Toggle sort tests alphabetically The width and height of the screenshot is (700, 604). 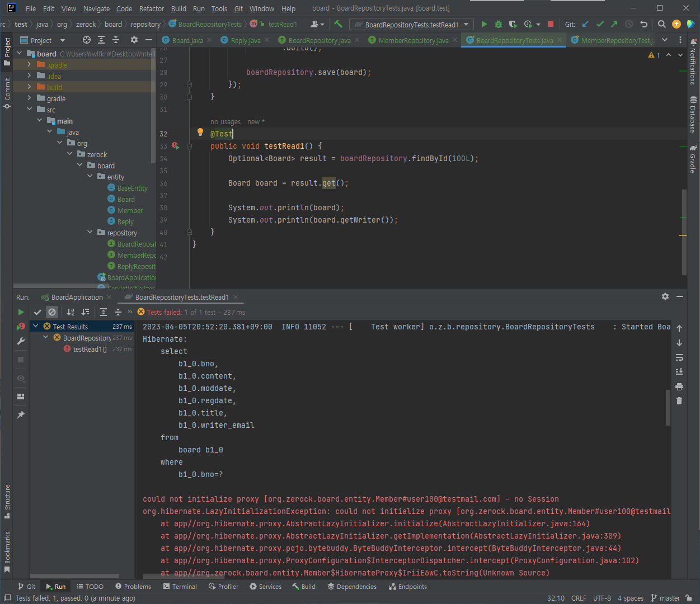[71, 312]
